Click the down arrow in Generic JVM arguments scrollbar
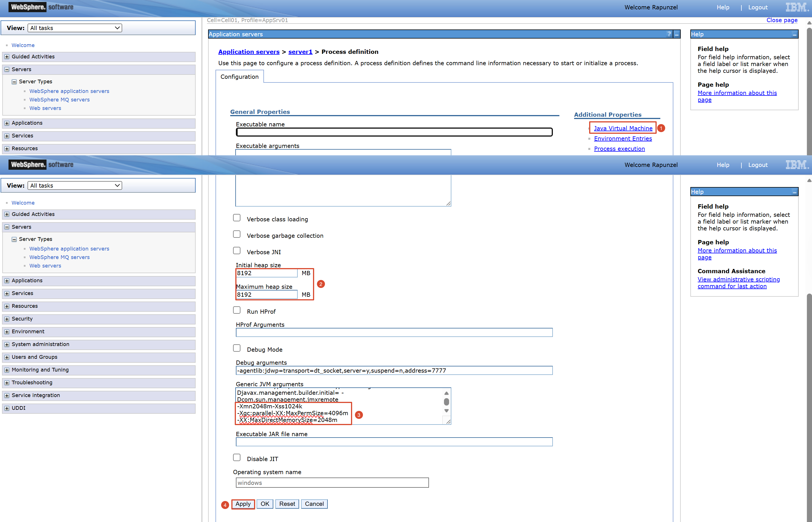The image size is (812, 522). pos(447,411)
